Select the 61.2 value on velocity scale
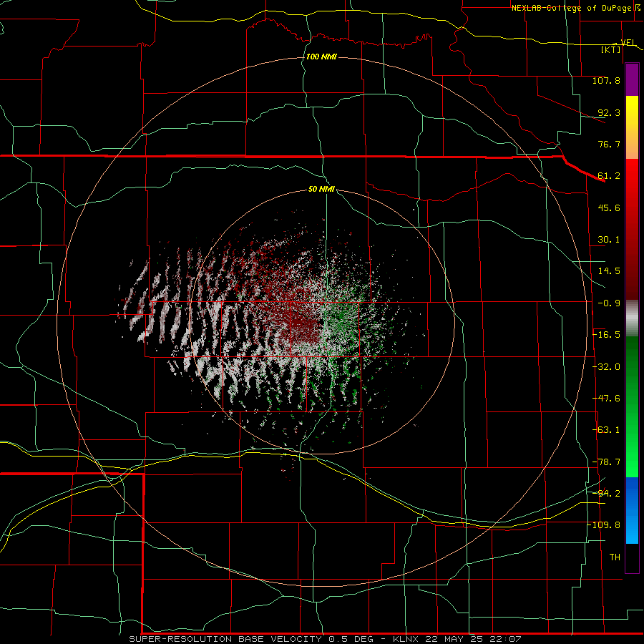 point(609,176)
